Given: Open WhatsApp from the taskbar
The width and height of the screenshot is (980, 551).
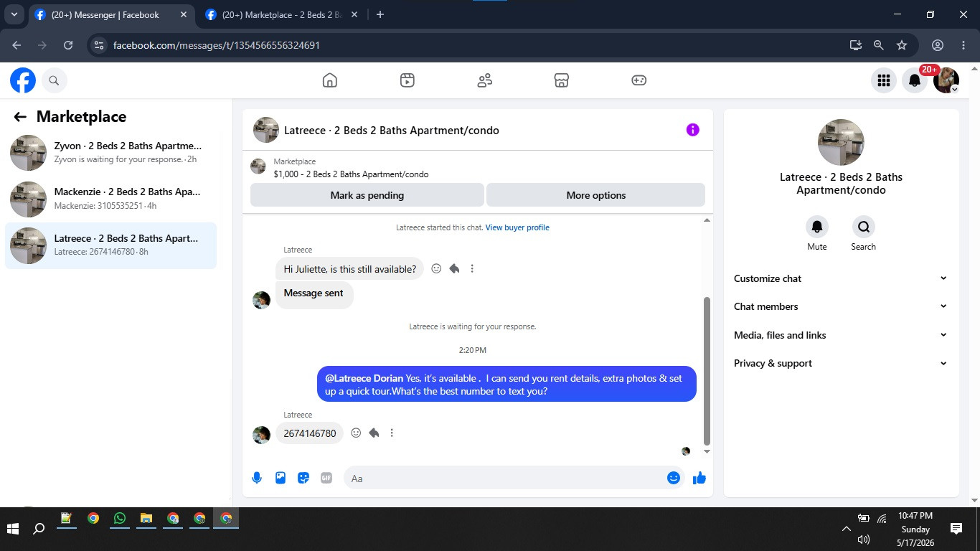Looking at the screenshot, I should coord(119,519).
